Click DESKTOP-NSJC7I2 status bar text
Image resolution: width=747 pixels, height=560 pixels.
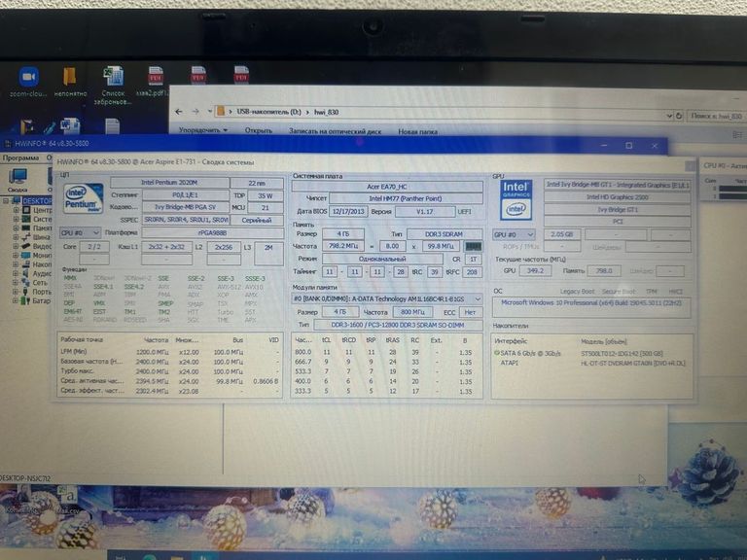[x=25, y=478]
